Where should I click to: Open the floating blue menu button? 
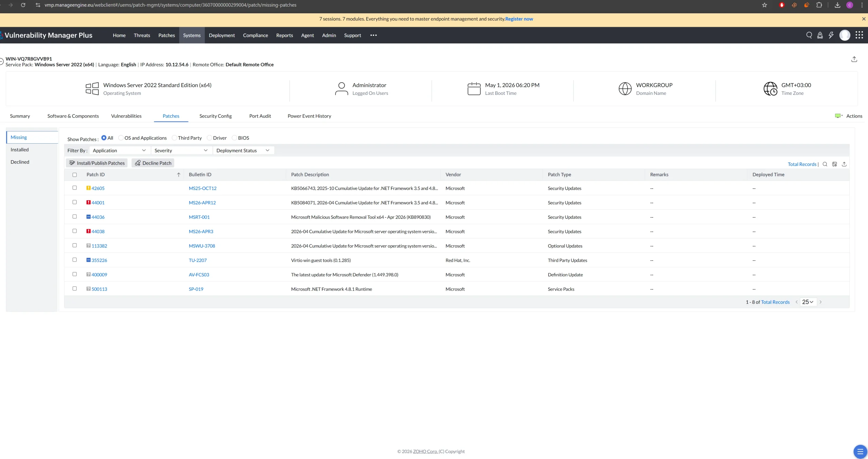point(860,452)
